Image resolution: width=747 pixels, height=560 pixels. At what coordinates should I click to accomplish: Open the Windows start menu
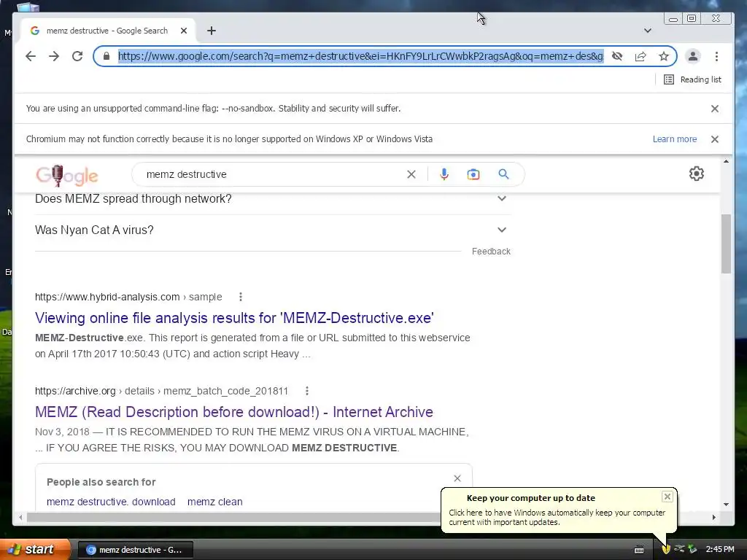[x=35, y=550]
